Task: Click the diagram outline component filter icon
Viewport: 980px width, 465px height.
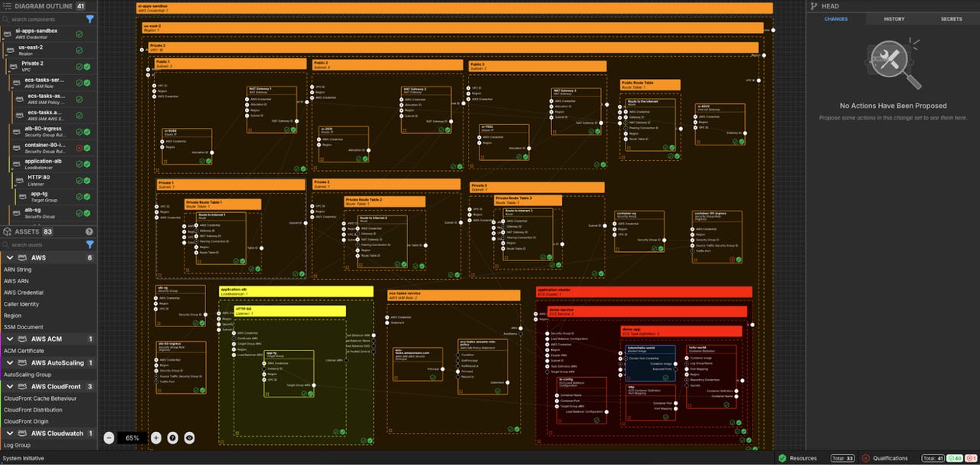Action: [x=90, y=18]
